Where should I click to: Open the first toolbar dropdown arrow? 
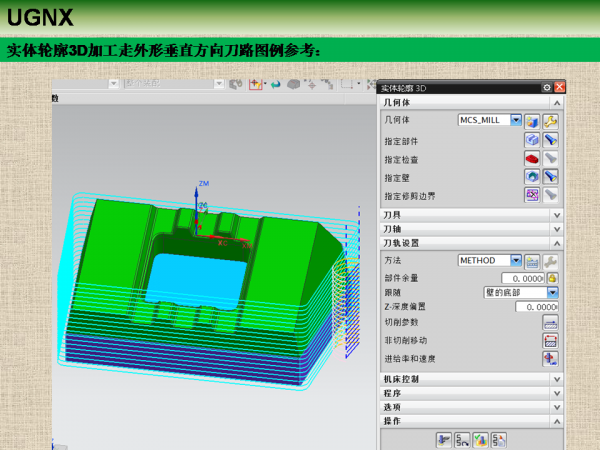pyautogui.click(x=114, y=83)
